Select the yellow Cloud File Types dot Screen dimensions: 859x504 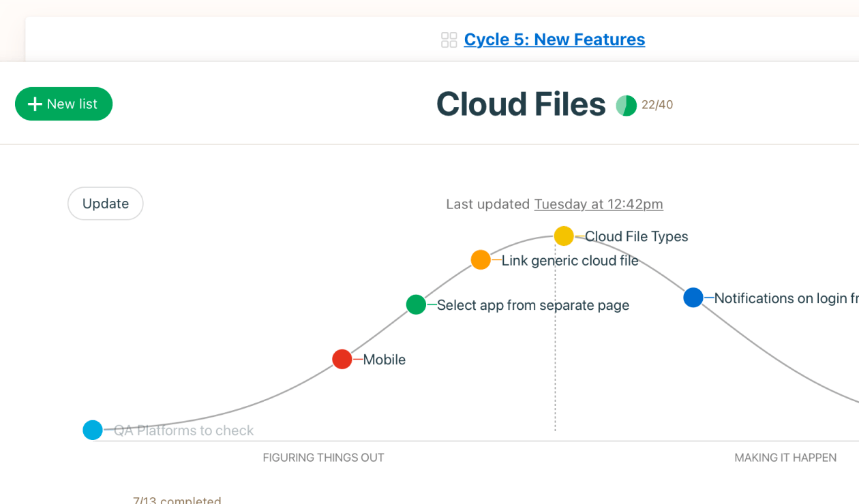click(563, 236)
